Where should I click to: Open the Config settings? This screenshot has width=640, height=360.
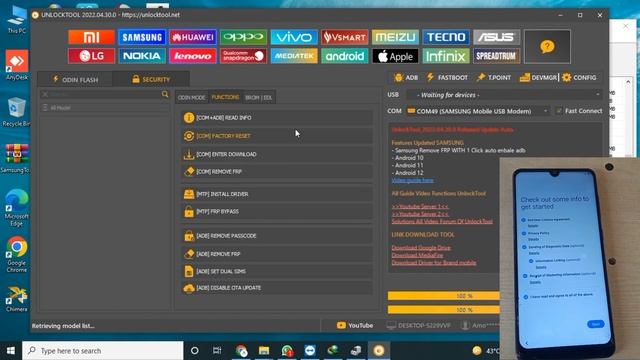[579, 78]
